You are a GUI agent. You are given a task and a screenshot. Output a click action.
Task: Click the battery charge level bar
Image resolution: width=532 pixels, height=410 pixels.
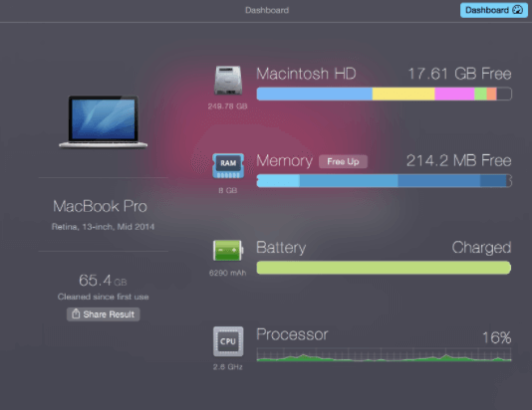click(384, 268)
